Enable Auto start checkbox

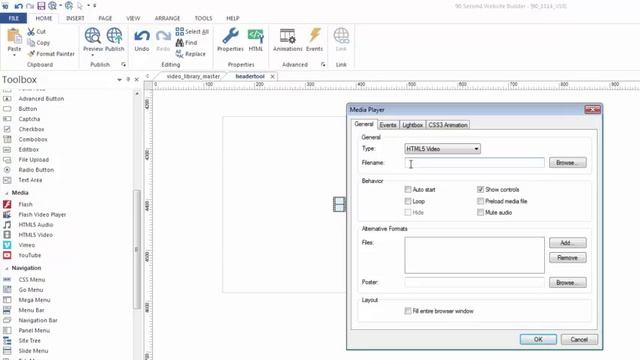pos(408,189)
